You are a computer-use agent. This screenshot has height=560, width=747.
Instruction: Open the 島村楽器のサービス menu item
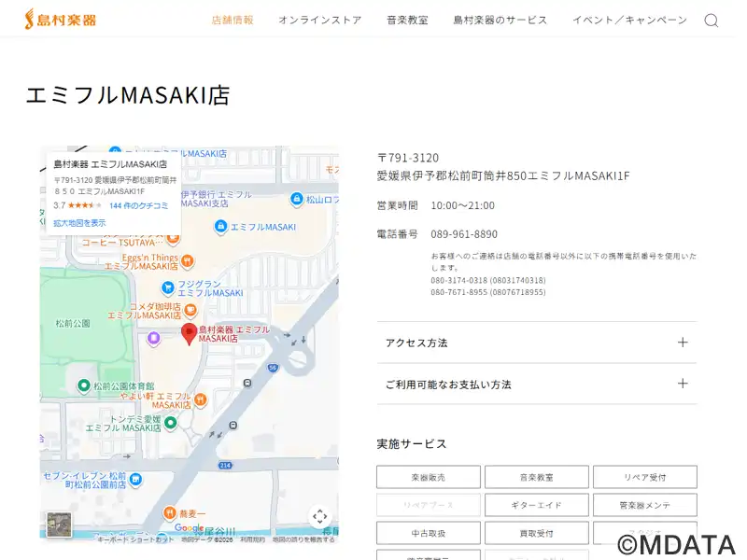[x=500, y=20]
